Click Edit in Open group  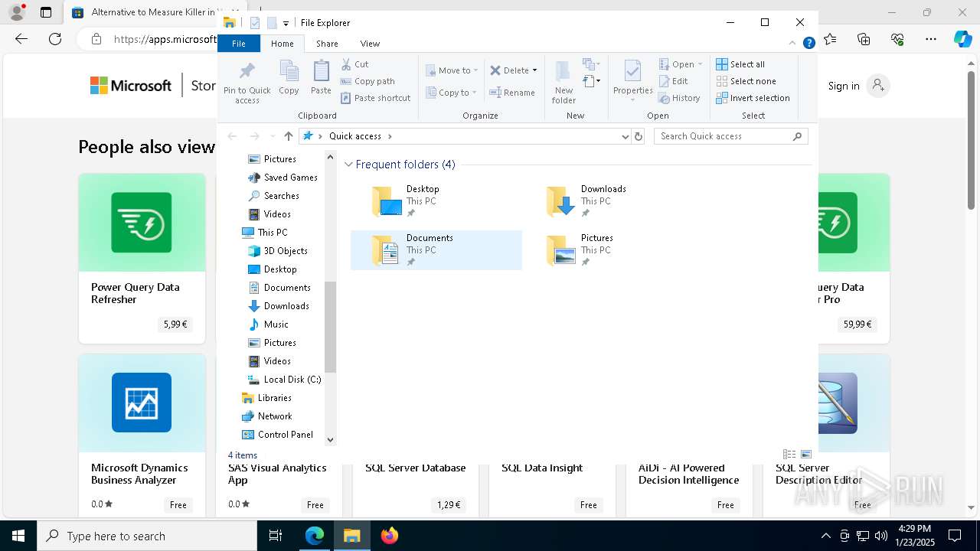tap(673, 81)
